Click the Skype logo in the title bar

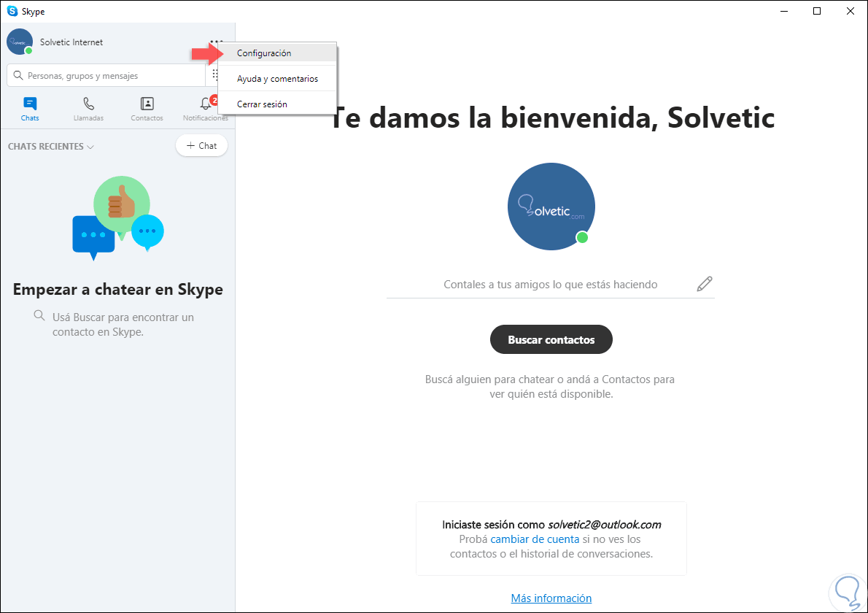coord(12,11)
